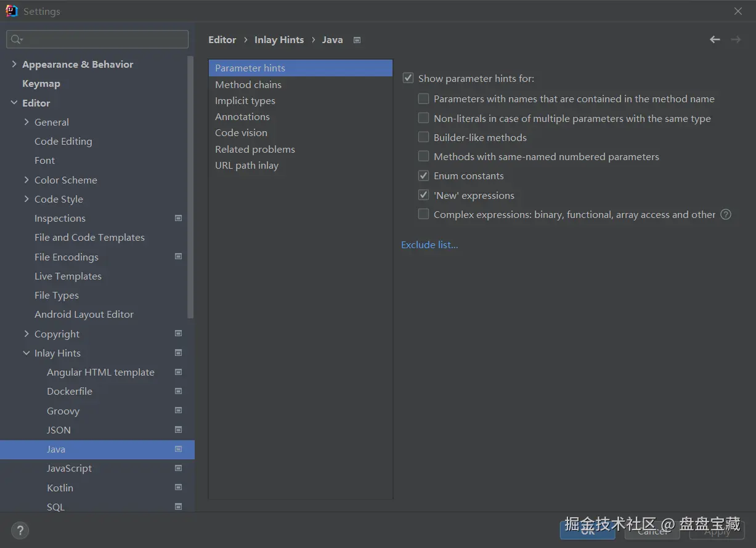Toggle 'Show parameter hints for' checkbox

tap(408, 78)
